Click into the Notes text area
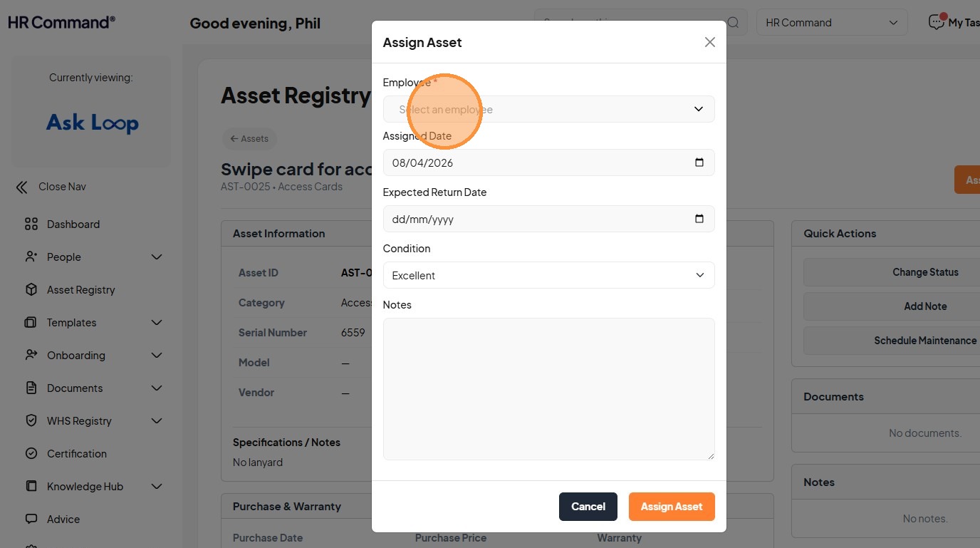Image resolution: width=980 pixels, height=548 pixels. (548, 388)
